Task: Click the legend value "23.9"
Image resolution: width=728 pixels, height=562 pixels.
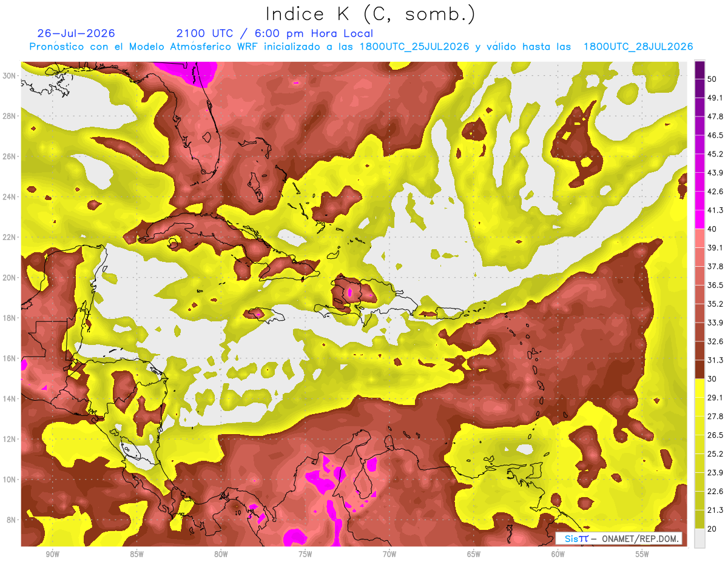Action: tap(715, 473)
